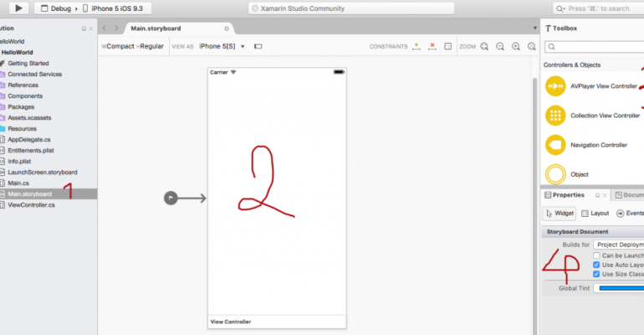Open the document tabs dropdown arrow

[534, 28]
